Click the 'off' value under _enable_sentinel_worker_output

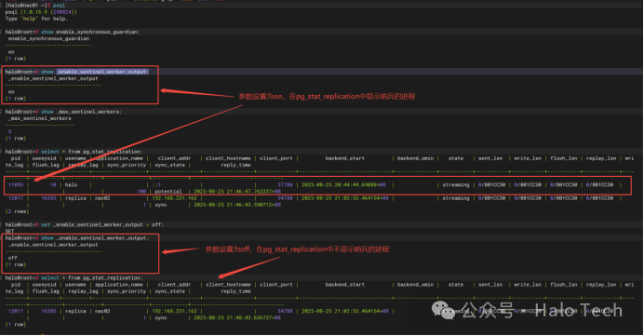[13, 258]
